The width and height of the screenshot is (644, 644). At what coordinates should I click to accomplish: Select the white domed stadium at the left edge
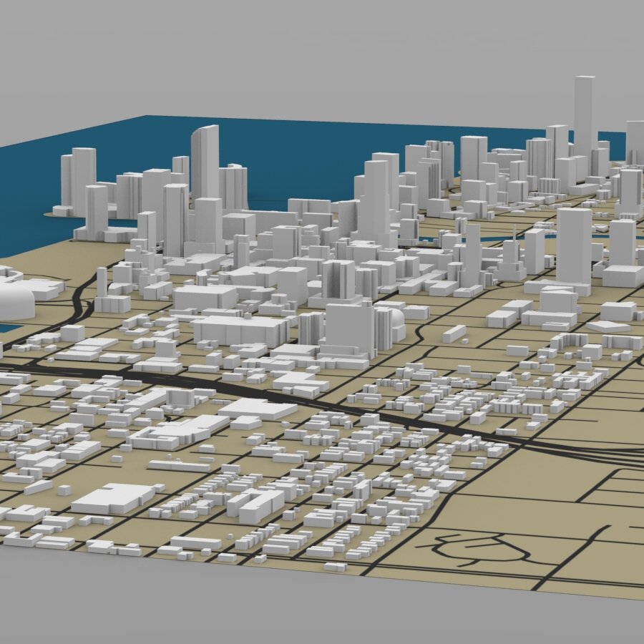pos(16,301)
